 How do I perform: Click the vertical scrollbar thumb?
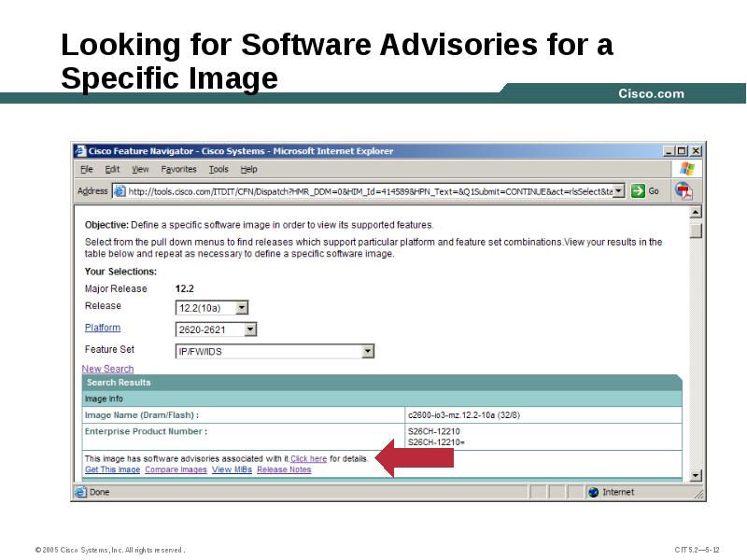coord(696,231)
